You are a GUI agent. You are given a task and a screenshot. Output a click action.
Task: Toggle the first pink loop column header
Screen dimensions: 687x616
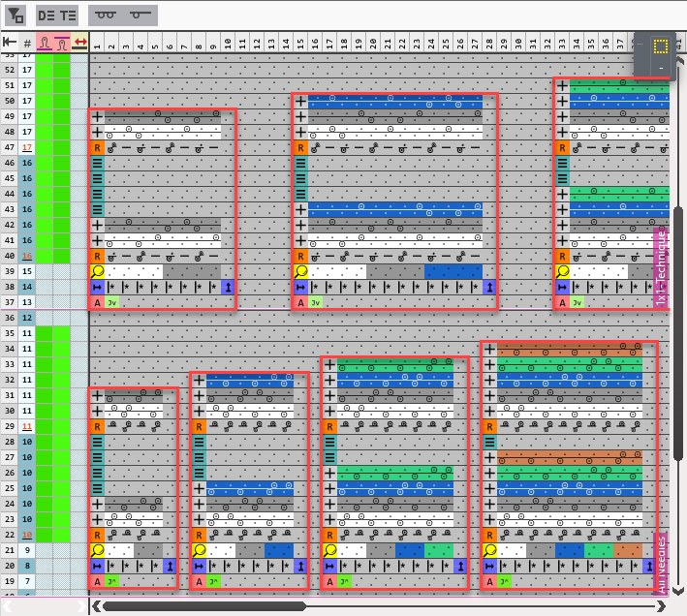pyautogui.click(x=45, y=43)
